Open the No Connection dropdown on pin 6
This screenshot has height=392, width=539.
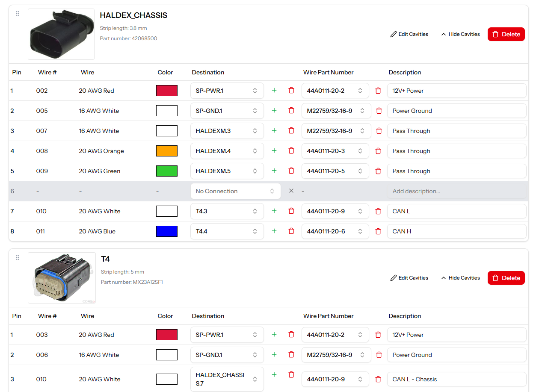(x=235, y=191)
